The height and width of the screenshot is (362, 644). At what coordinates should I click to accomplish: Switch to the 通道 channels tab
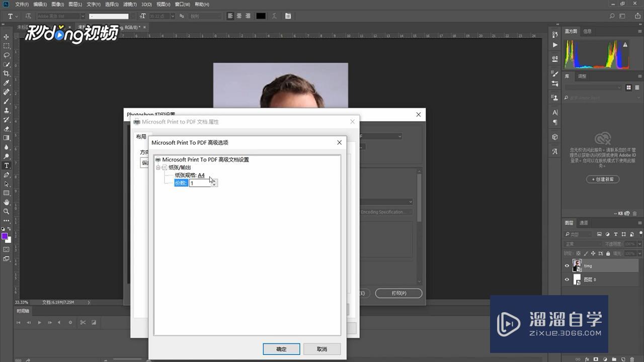point(584,223)
